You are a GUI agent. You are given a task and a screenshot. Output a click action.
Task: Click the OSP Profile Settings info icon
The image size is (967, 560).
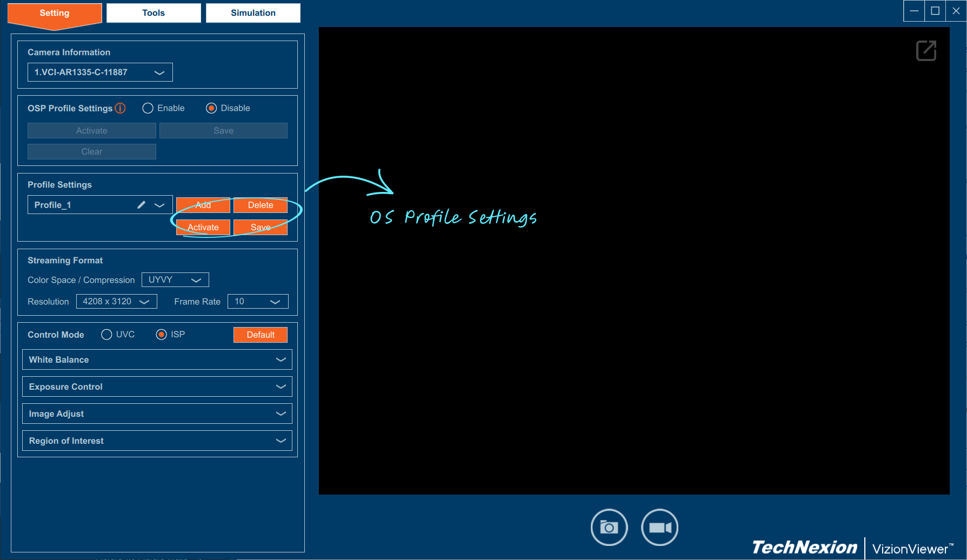tap(120, 108)
